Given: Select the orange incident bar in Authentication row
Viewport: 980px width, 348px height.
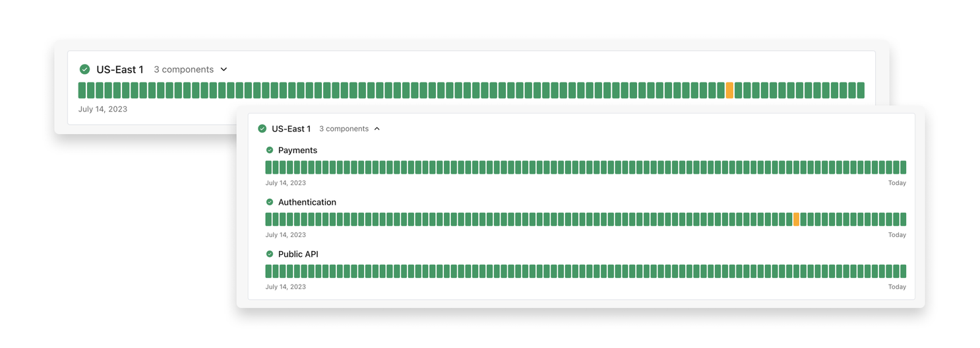Looking at the screenshot, I should 797,219.
